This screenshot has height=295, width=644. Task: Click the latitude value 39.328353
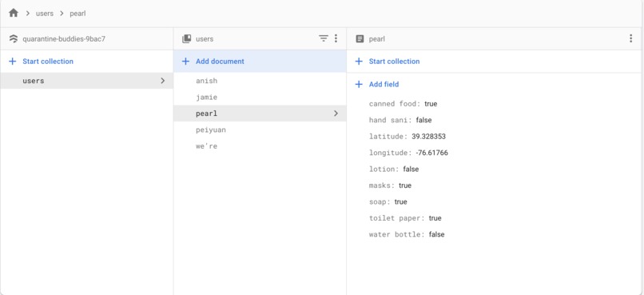pos(429,137)
